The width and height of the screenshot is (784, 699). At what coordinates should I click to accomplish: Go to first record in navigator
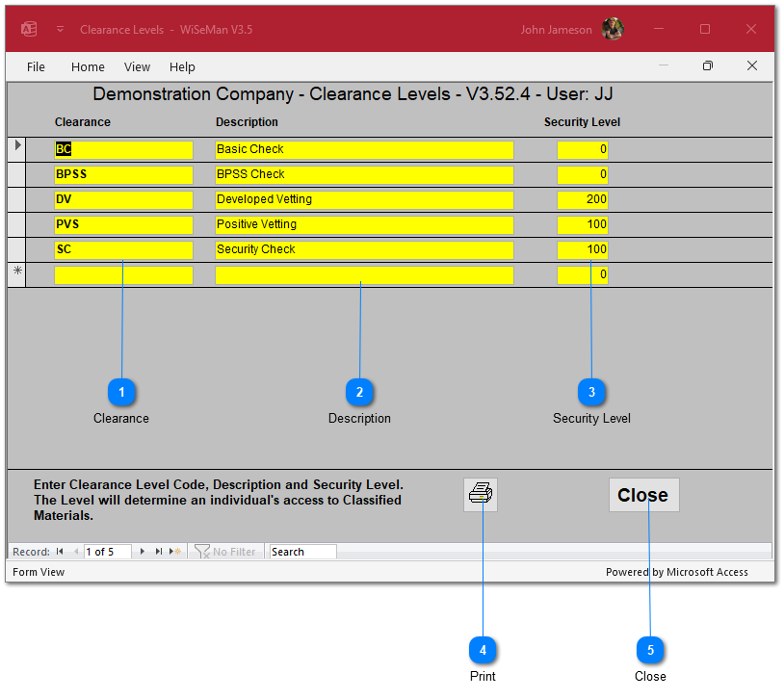pyautogui.click(x=60, y=552)
